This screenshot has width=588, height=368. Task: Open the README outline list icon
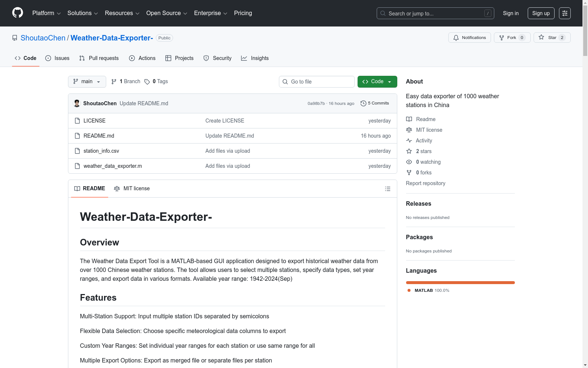tap(387, 189)
